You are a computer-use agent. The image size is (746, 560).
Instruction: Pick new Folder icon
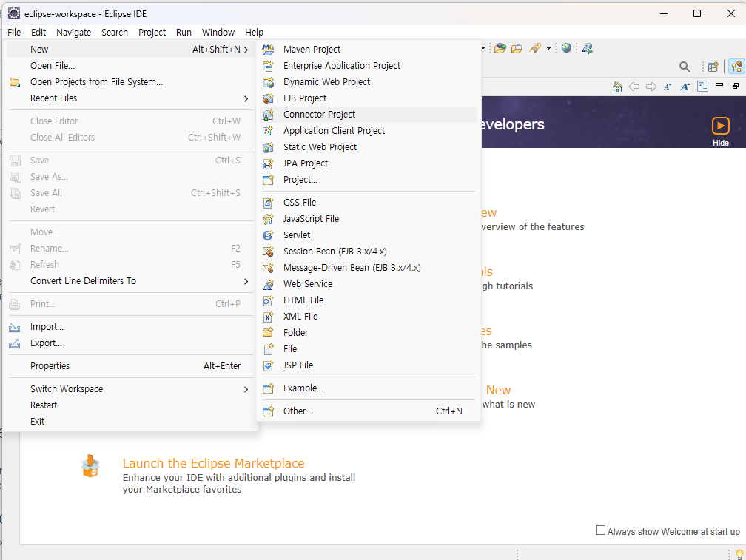click(269, 333)
